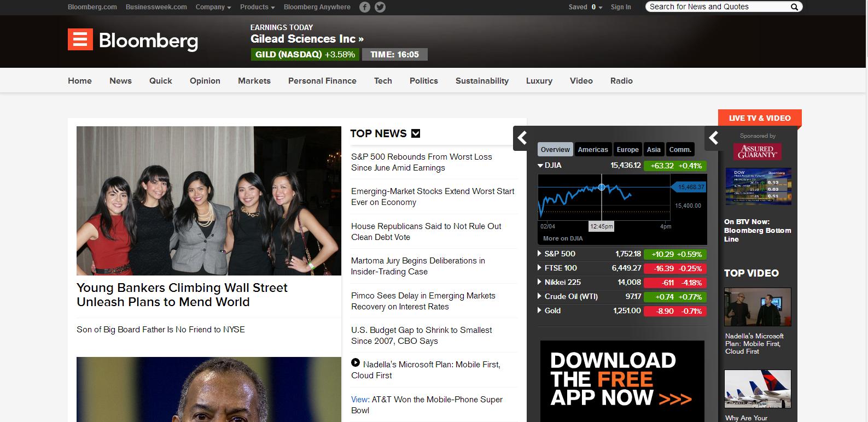The height and width of the screenshot is (422, 868).
Task: Click the Live TV & Video button
Action: pos(760,118)
